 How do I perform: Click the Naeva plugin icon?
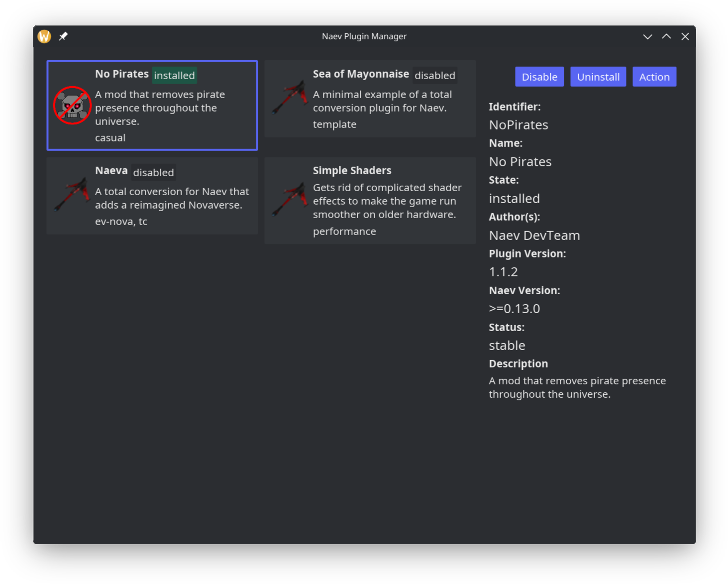pyautogui.click(x=72, y=195)
